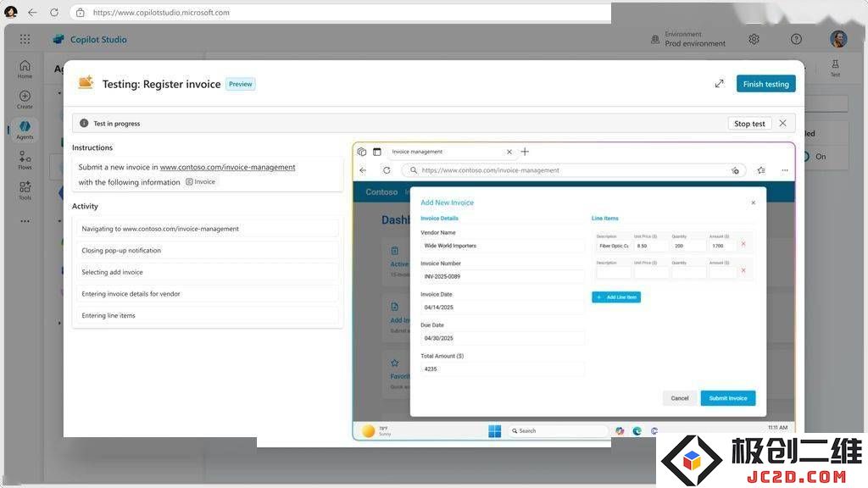Open the embedded browser workspaces icon
This screenshot has height=488, width=868.
click(361, 152)
